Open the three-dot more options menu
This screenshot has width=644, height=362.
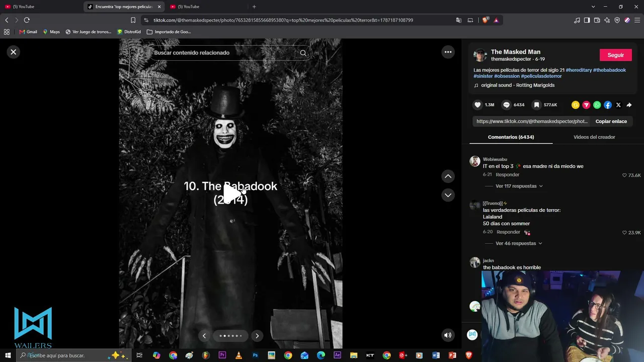click(448, 52)
